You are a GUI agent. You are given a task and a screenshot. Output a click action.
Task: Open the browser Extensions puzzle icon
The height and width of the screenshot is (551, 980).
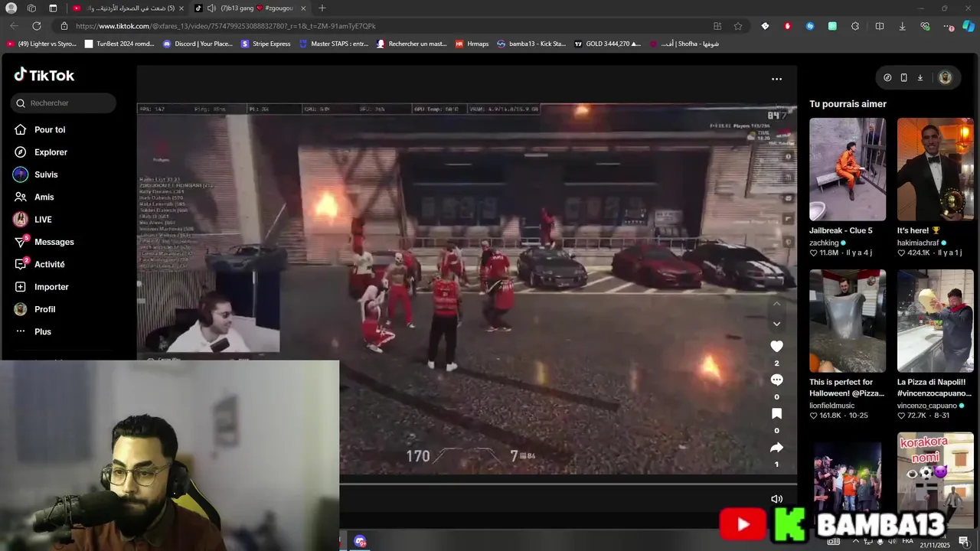(x=855, y=26)
